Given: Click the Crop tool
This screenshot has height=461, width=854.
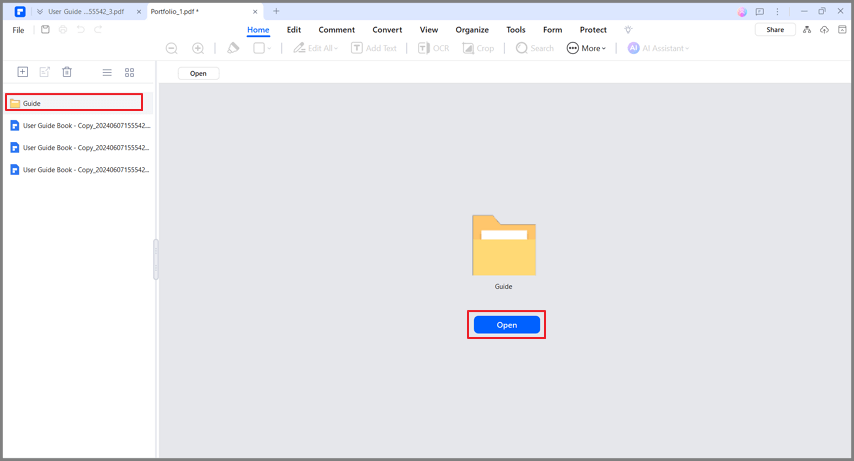Looking at the screenshot, I should pos(478,48).
